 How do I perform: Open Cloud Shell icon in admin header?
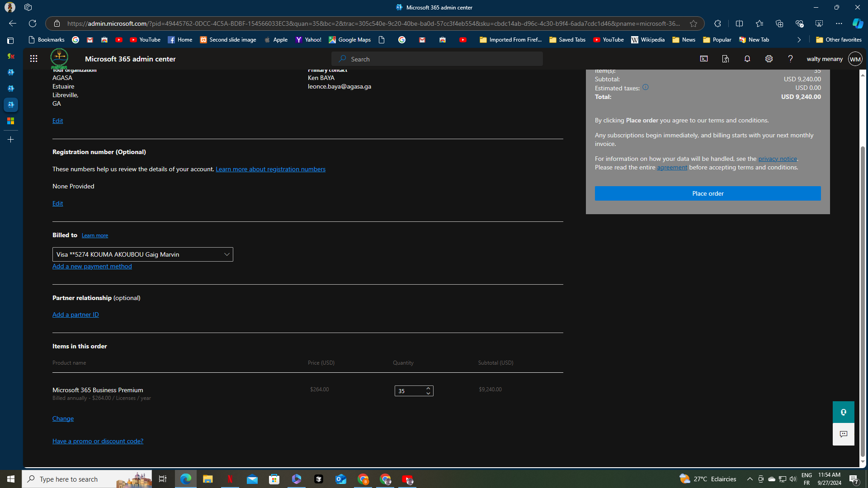pyautogui.click(x=704, y=59)
